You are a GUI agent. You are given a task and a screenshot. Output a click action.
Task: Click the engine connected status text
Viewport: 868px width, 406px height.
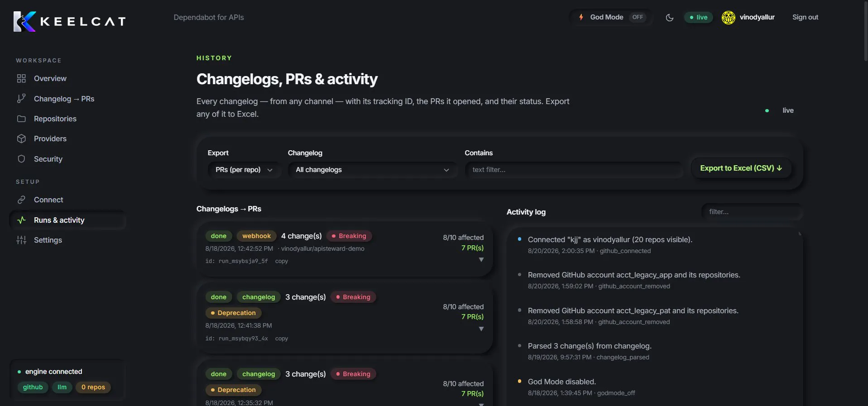pyautogui.click(x=53, y=372)
